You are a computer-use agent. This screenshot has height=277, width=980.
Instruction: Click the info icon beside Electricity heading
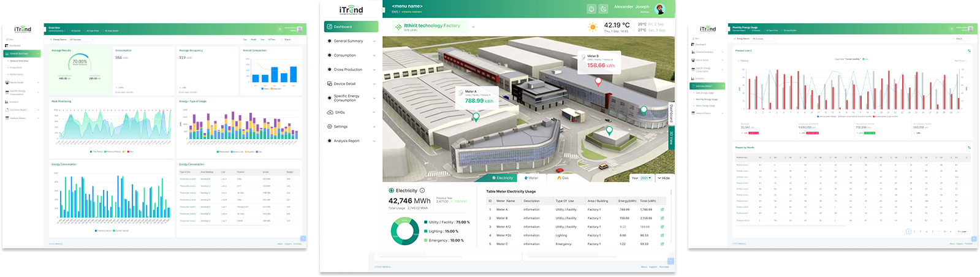click(422, 191)
